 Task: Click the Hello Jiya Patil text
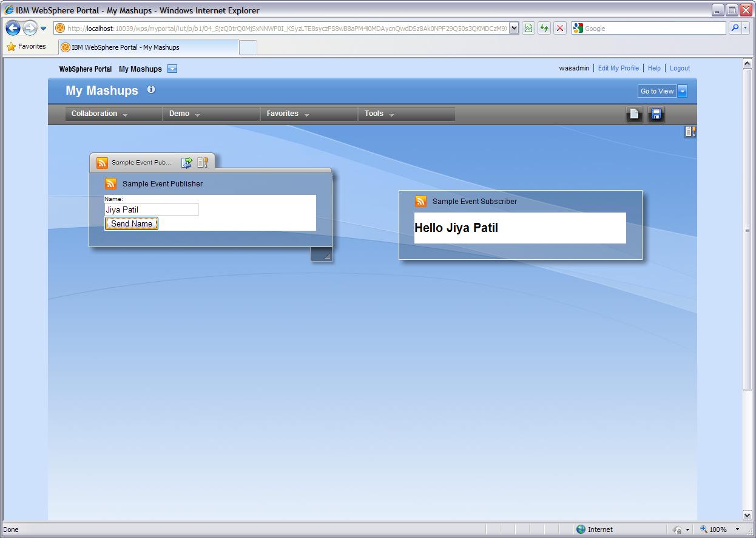[456, 228]
